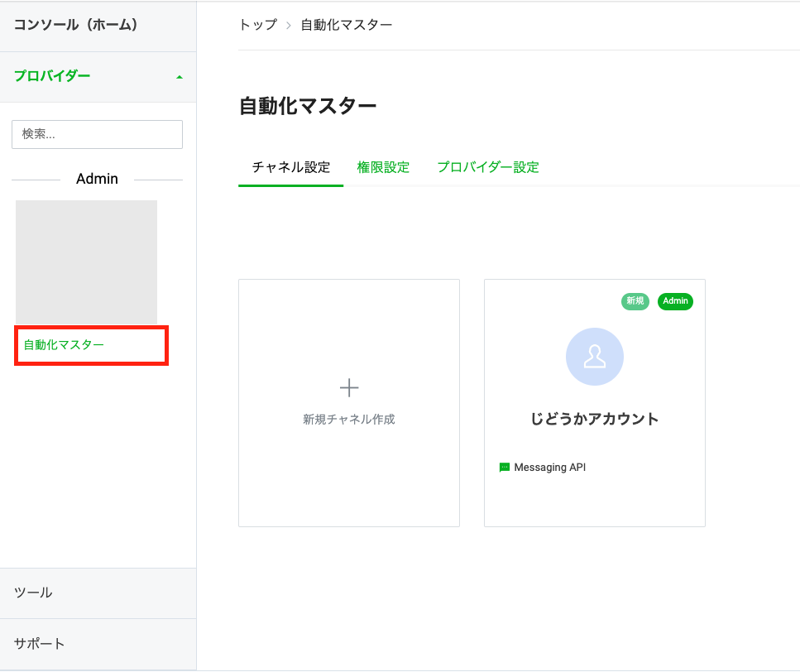This screenshot has height=672, width=800.
Task: Select 自動化マスター provider link in sidebar
Action: point(64,345)
